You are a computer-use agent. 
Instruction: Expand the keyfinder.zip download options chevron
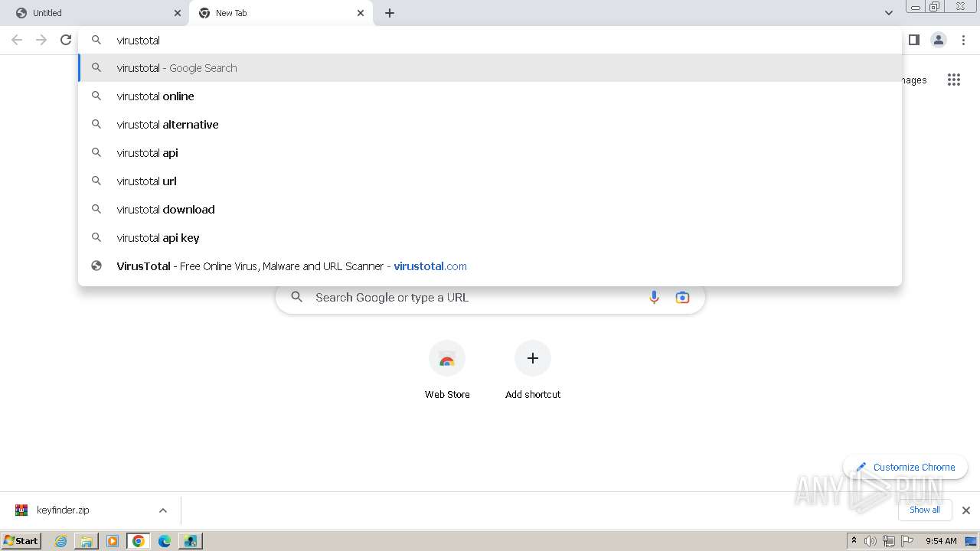tap(162, 510)
